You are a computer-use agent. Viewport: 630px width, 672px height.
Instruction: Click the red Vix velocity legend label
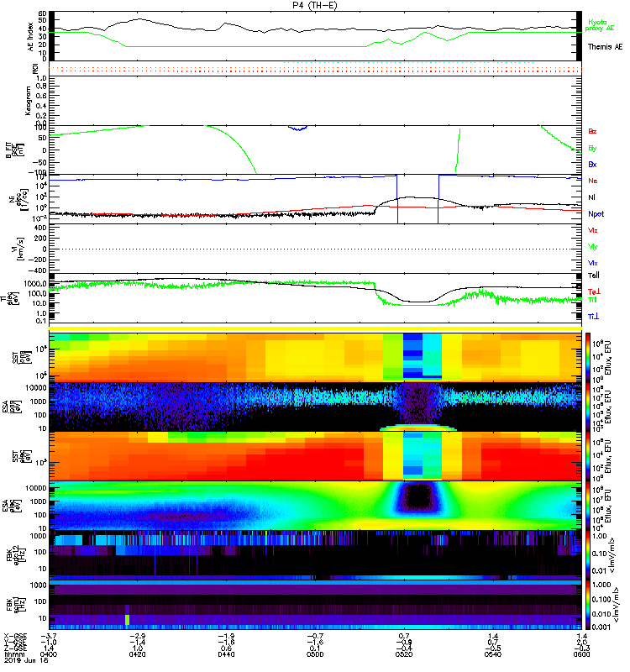(x=592, y=230)
